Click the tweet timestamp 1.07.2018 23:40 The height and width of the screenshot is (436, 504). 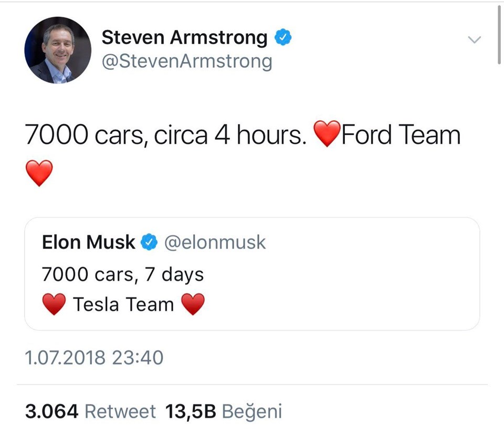94,358
